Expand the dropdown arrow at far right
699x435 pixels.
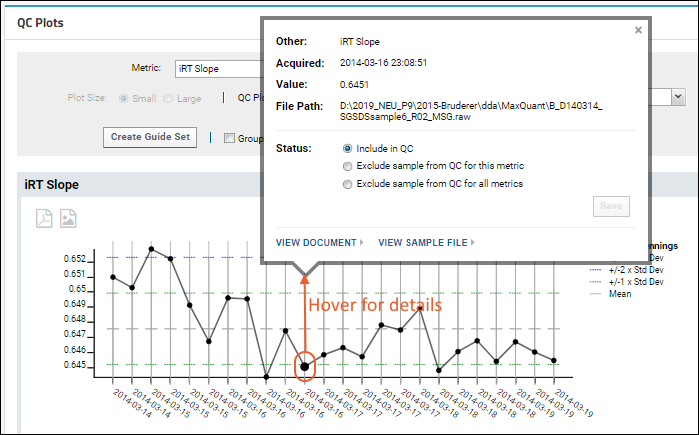tap(678, 96)
